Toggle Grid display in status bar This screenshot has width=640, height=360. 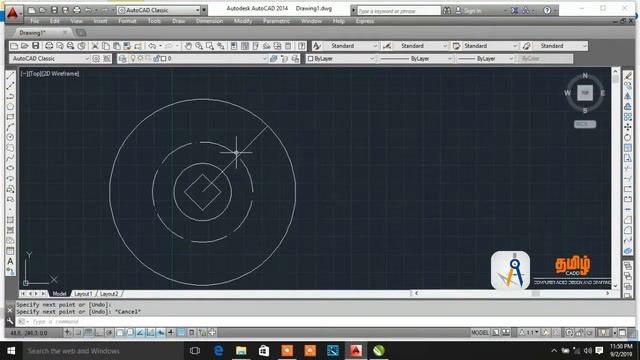(88, 333)
